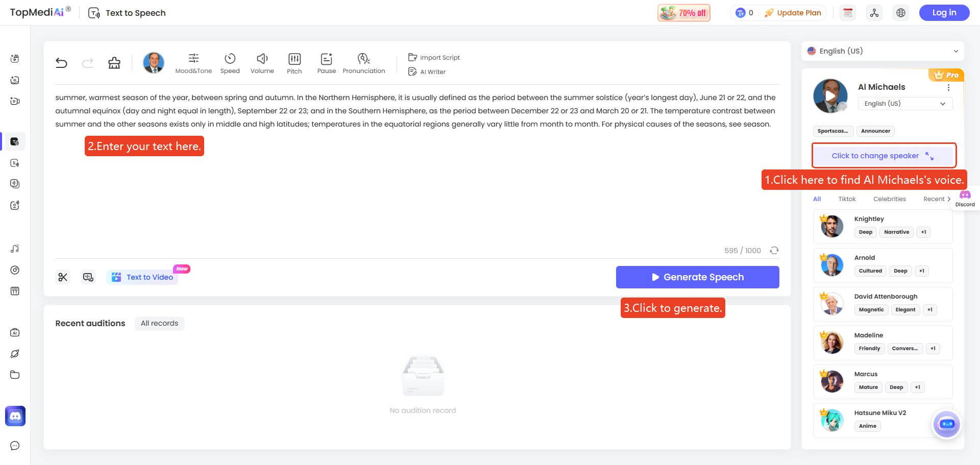Open the Al Michaels three-dot menu
This screenshot has width=980, height=465.
tap(948, 88)
